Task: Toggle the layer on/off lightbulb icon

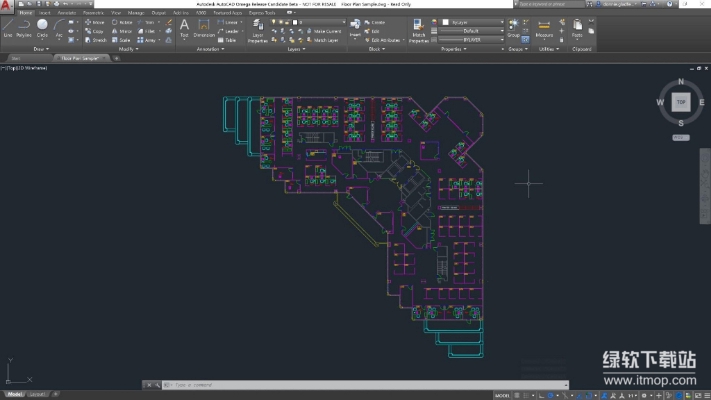Action: [x=273, y=22]
